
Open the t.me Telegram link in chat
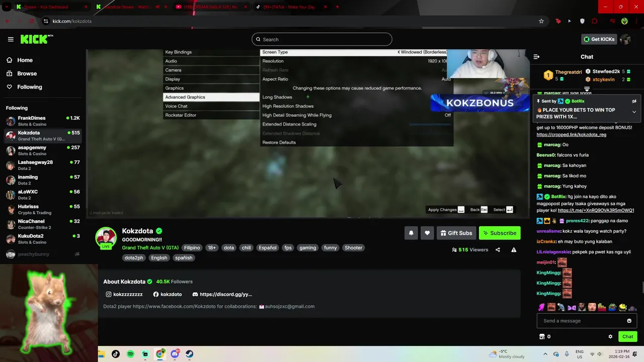[x=596, y=210]
